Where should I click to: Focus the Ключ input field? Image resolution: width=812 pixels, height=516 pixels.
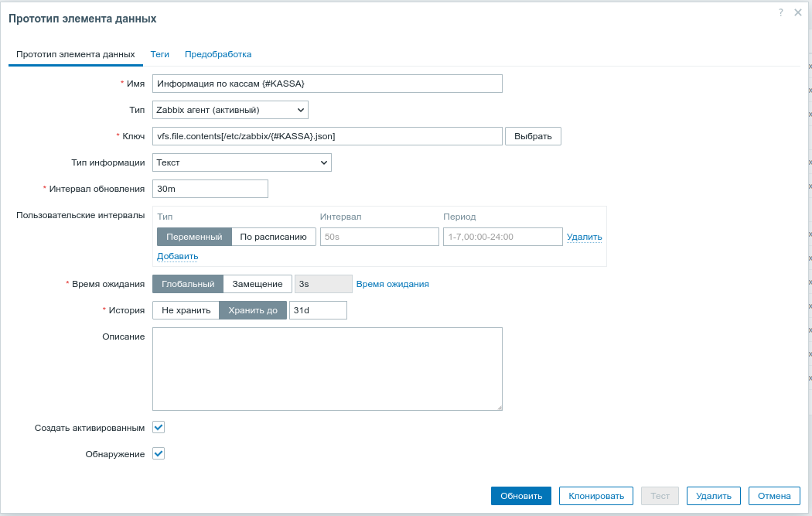[327, 136]
